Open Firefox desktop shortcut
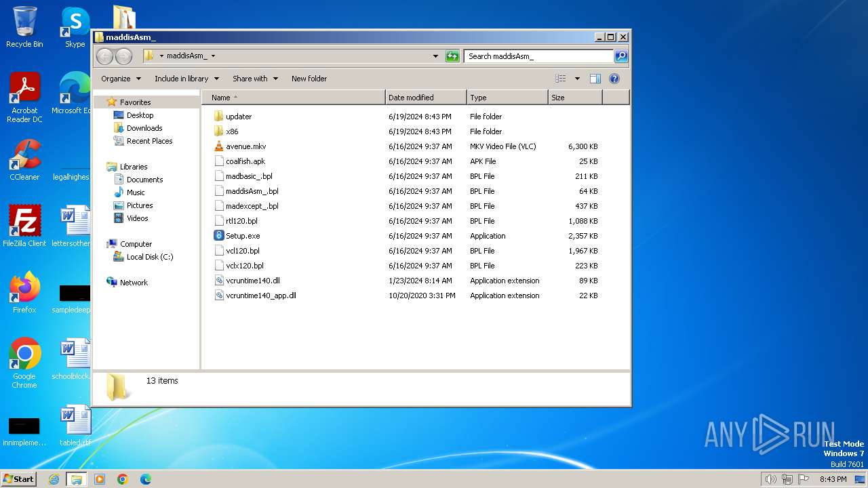868x488 pixels. coord(24,292)
